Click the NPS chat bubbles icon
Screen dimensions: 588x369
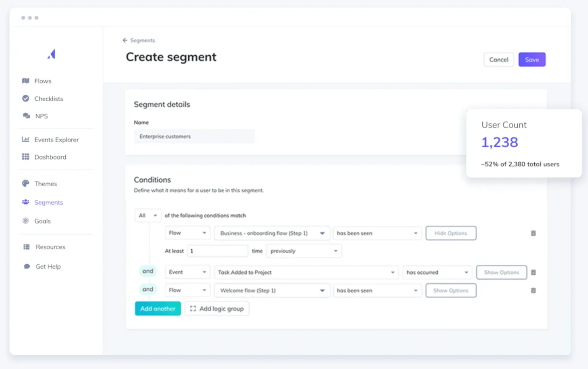[x=26, y=116]
